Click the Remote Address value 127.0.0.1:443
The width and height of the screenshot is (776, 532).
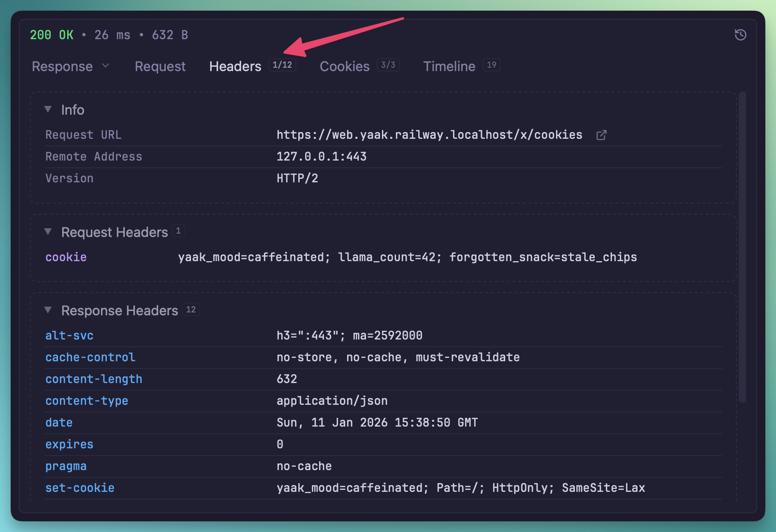321,157
